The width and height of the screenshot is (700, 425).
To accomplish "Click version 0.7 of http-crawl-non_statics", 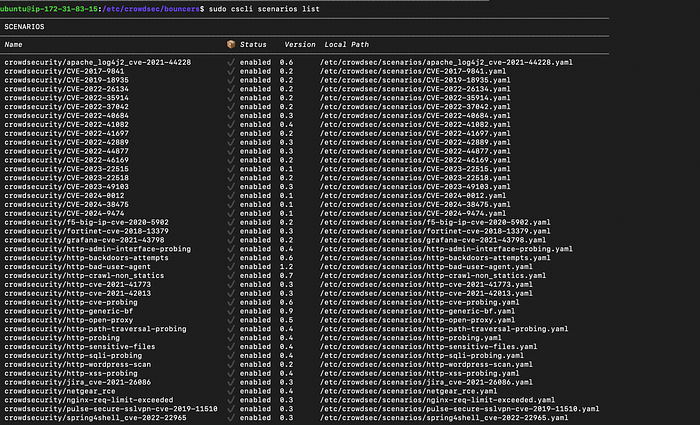I will pyautogui.click(x=286, y=276).
